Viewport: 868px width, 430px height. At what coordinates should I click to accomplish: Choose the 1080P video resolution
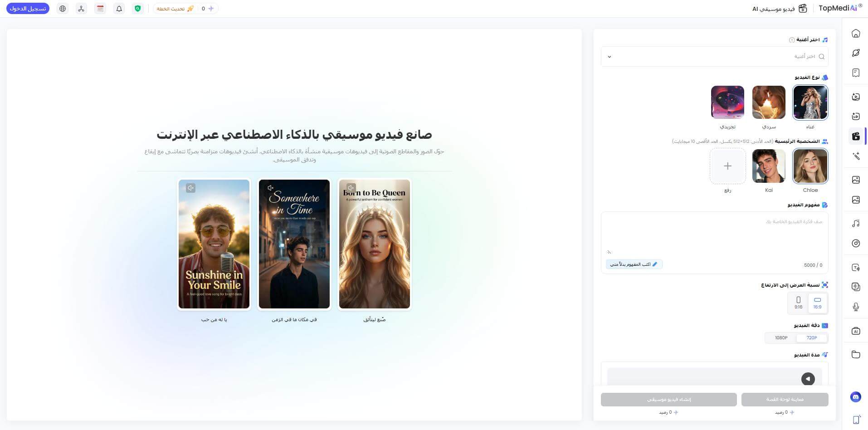point(781,338)
